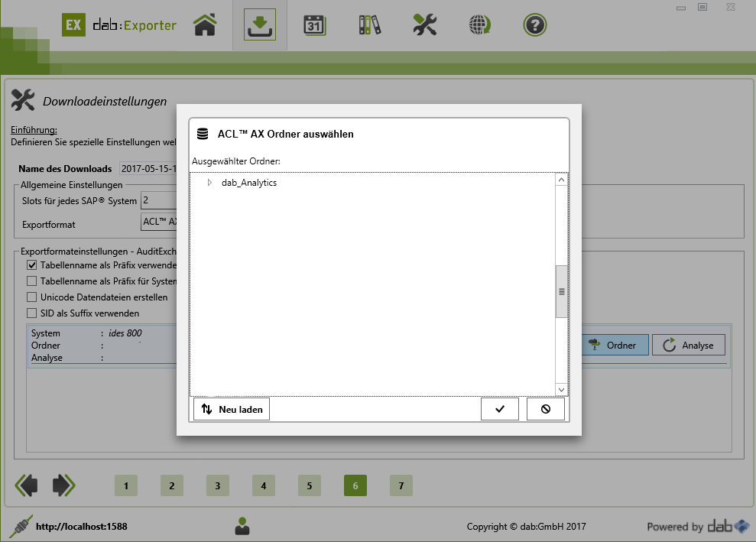756x542 pixels.
Task: Jump to step 3
Action: pyautogui.click(x=217, y=485)
